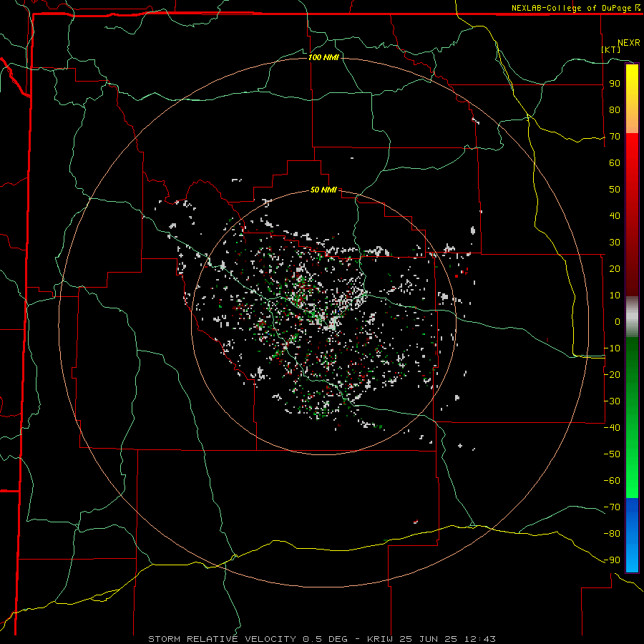Click the 30 value on velocity scale
Screen dimensions: 644x644
point(615,243)
